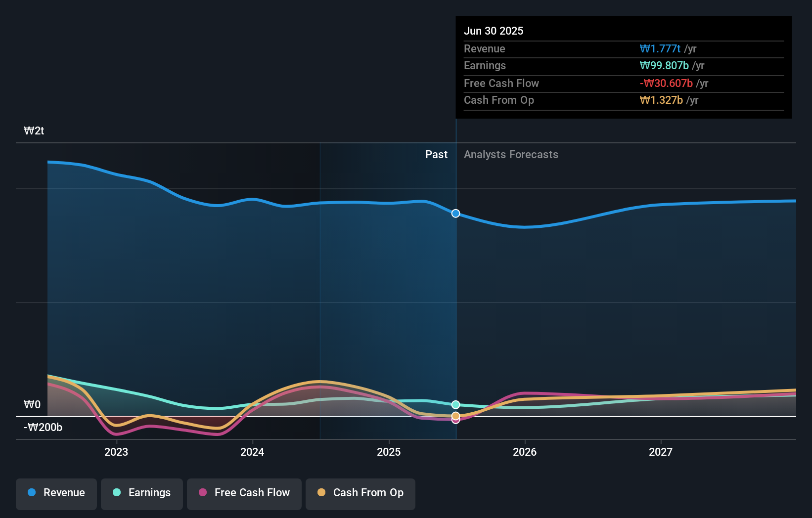812x518 pixels.
Task: Click the Free Cash Flow legend button
Action: (244, 493)
